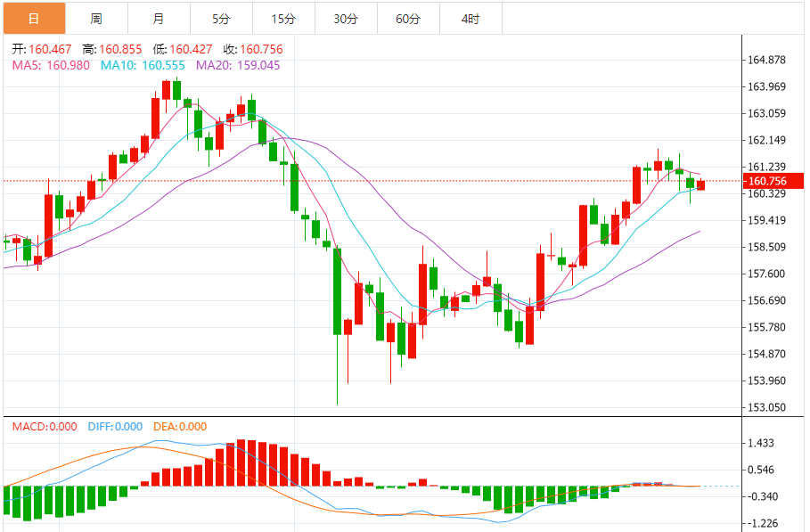The width and height of the screenshot is (810, 532).
Task: Open the 60分 timeframe tab
Action: coord(409,19)
